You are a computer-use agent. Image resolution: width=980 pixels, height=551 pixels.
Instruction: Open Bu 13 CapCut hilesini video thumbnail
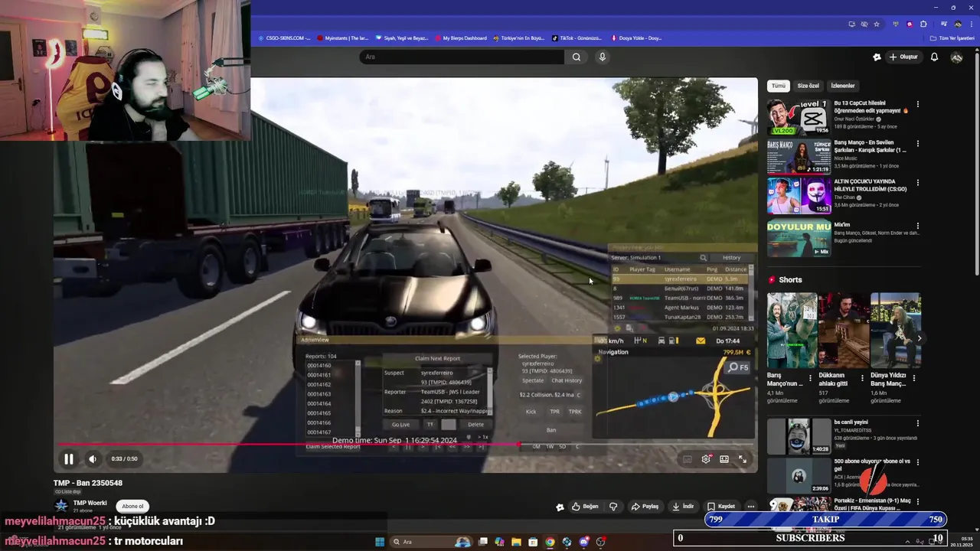click(799, 117)
